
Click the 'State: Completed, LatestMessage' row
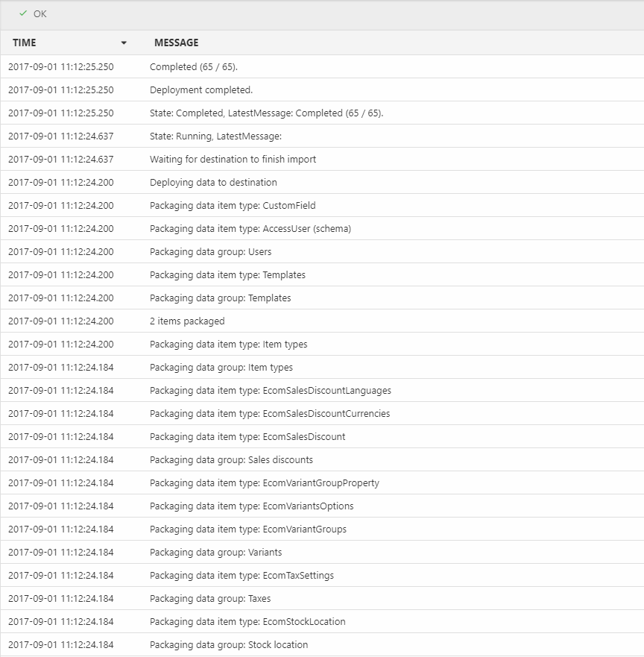point(266,113)
